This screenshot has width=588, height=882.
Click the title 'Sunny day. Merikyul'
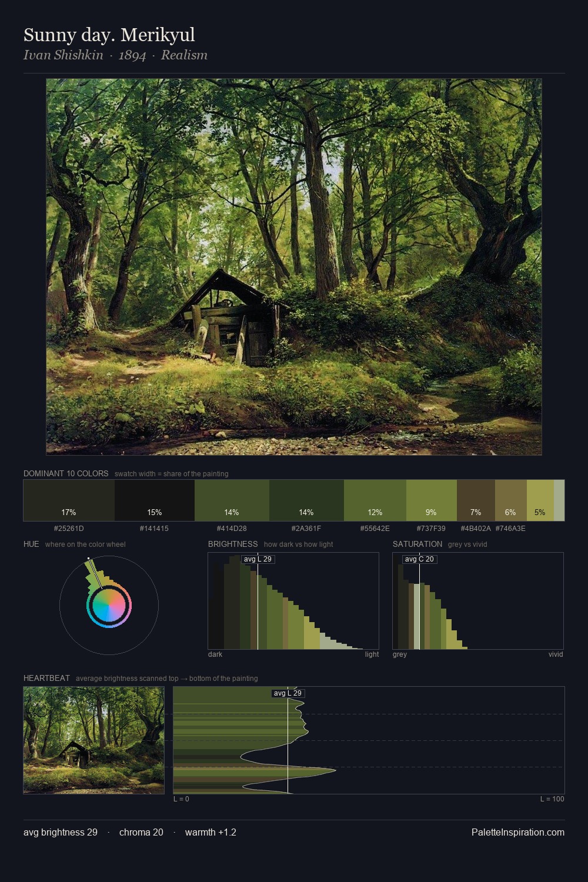(x=109, y=35)
